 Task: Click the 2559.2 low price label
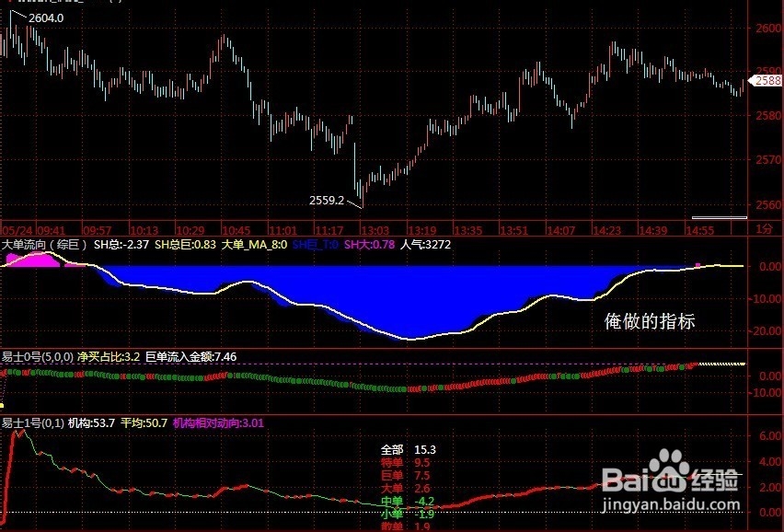point(327,201)
